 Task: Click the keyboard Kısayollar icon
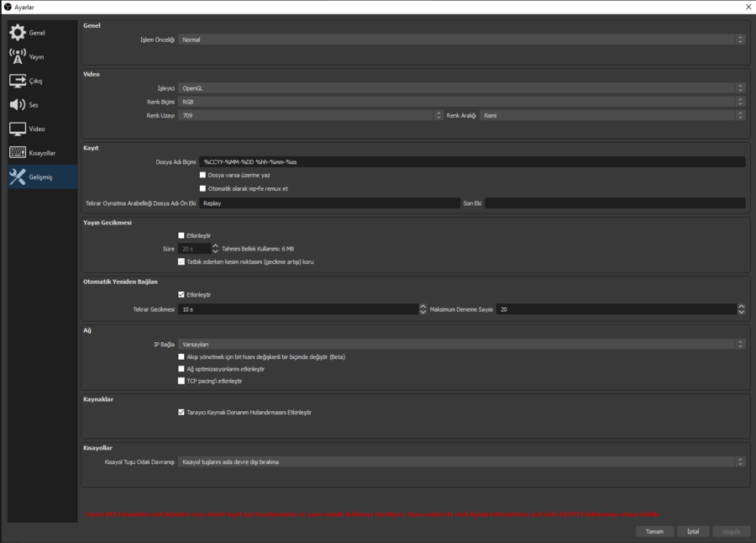coord(18,152)
